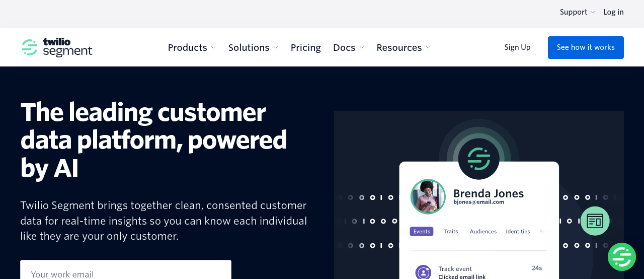Viewport: 644px width, 279px height.
Task: Click Brenda Jones profile photo
Action: coord(428,196)
